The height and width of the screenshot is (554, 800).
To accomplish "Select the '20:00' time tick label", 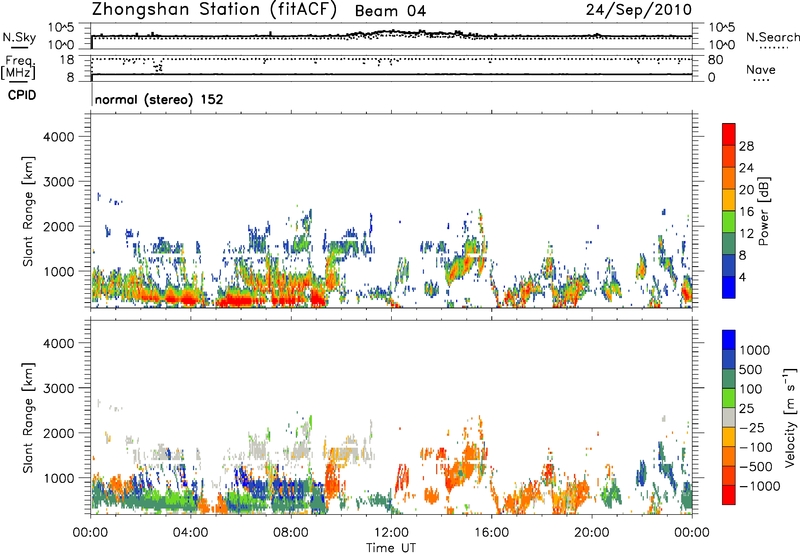I will [591, 533].
